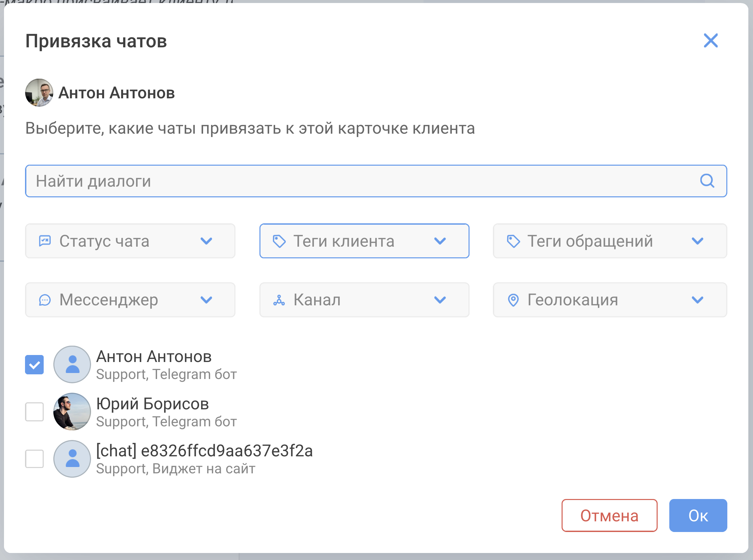Viewport: 753px width, 560px height.
Task: Check the [chat] e8326ffcd9aa637e3f2a checkbox
Action: 35,459
